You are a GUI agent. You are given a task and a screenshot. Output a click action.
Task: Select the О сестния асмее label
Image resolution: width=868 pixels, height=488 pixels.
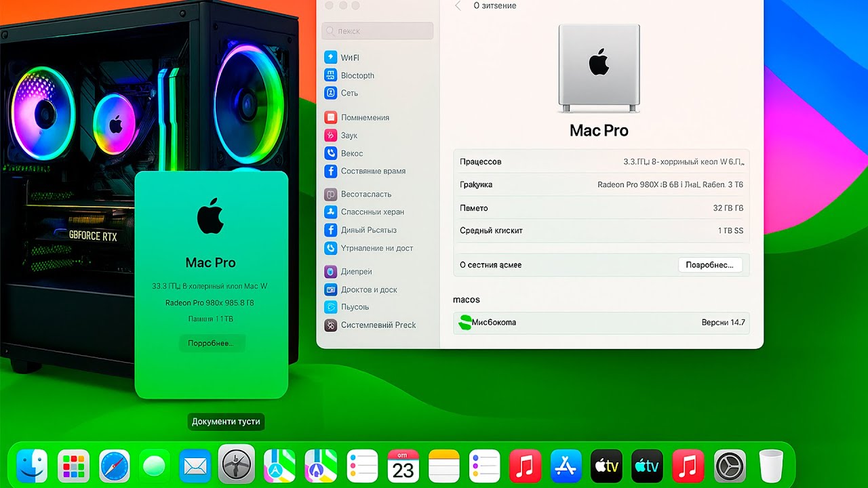click(x=490, y=265)
